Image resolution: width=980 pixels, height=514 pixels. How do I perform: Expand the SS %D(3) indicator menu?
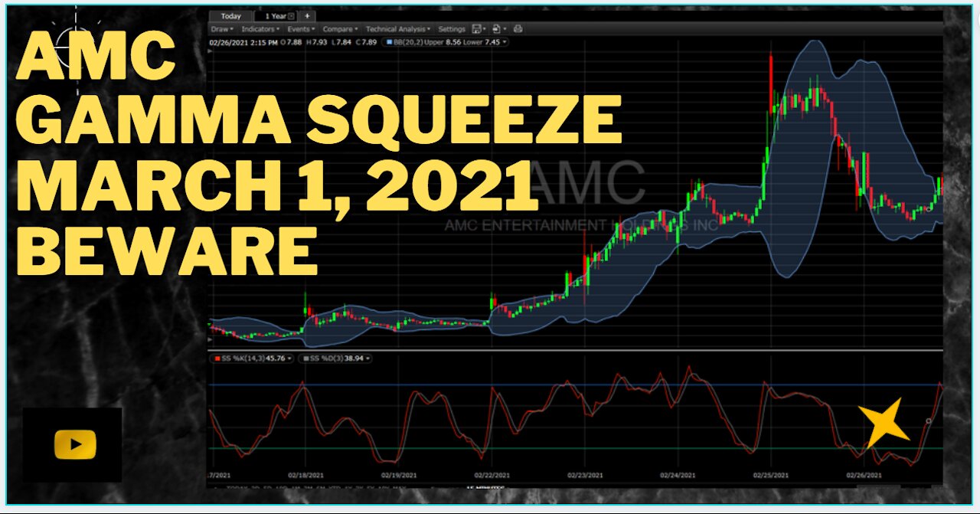click(x=367, y=358)
